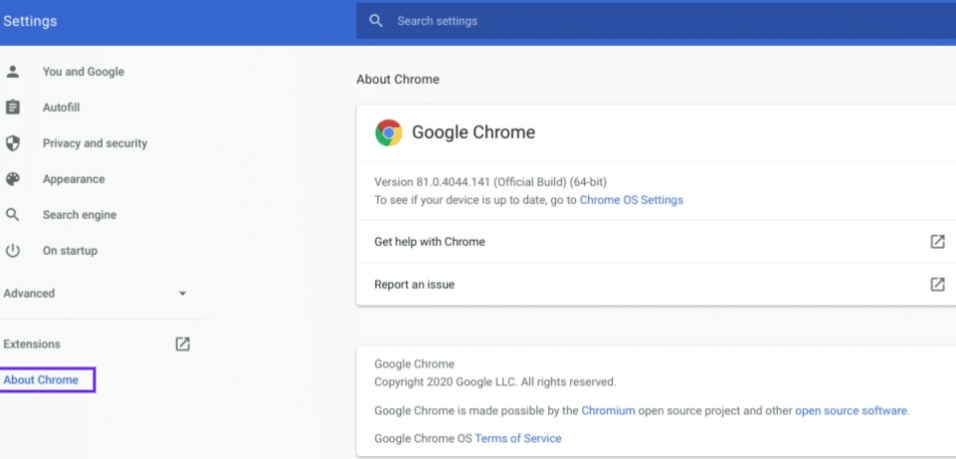
Task: Open the Autofill settings section
Action: coord(61,107)
